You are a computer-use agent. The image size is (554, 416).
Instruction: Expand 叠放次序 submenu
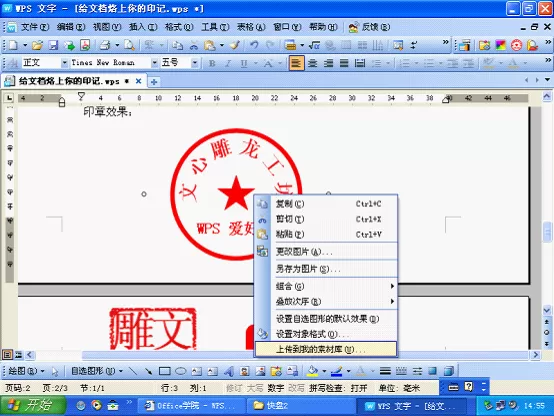[326, 301]
